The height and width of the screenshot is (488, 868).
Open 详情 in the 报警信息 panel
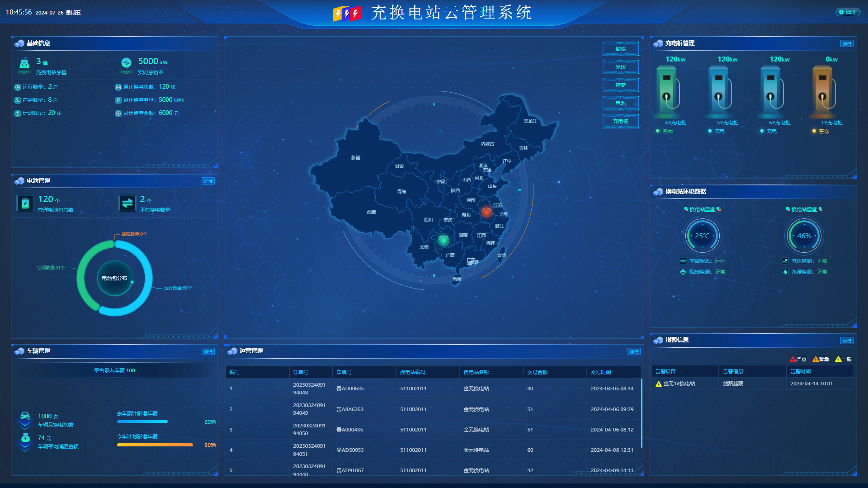847,341
